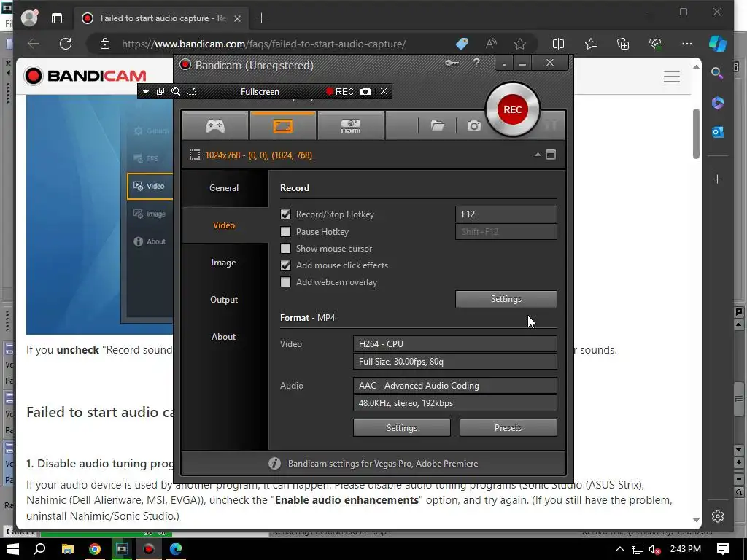Close the Fullscreen recording bar
Viewport: 747px width, 560px height.
384,91
